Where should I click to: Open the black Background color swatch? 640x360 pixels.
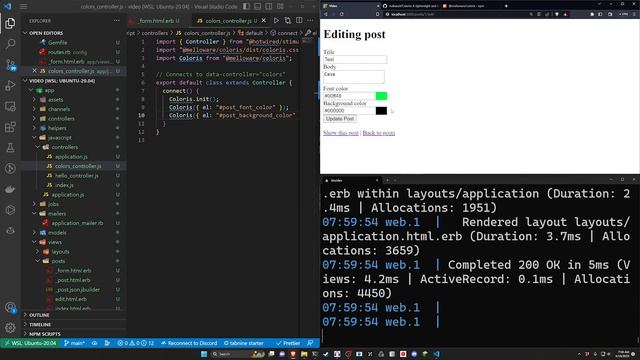pyautogui.click(x=381, y=111)
